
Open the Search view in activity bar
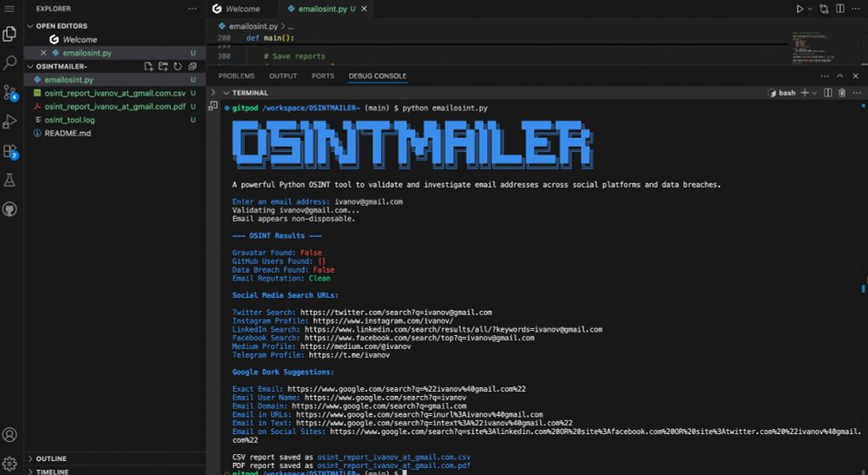[x=10, y=63]
